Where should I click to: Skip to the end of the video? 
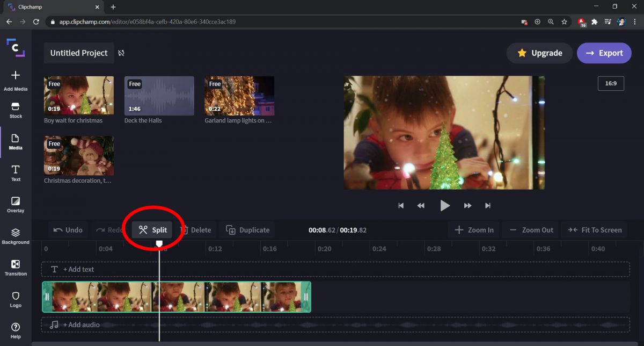point(488,205)
